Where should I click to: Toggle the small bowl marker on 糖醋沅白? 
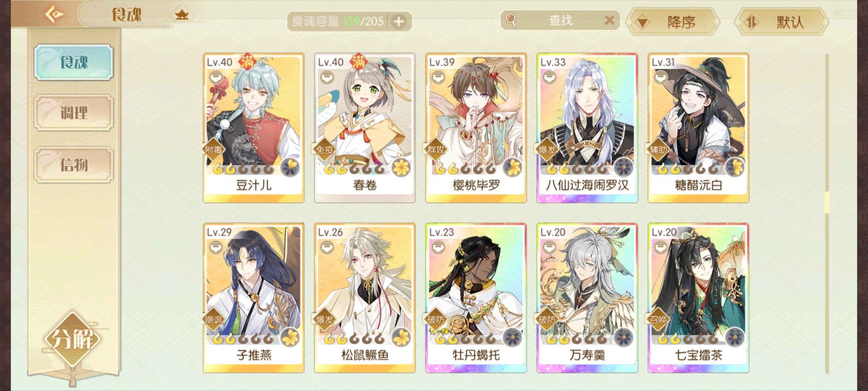660,77
